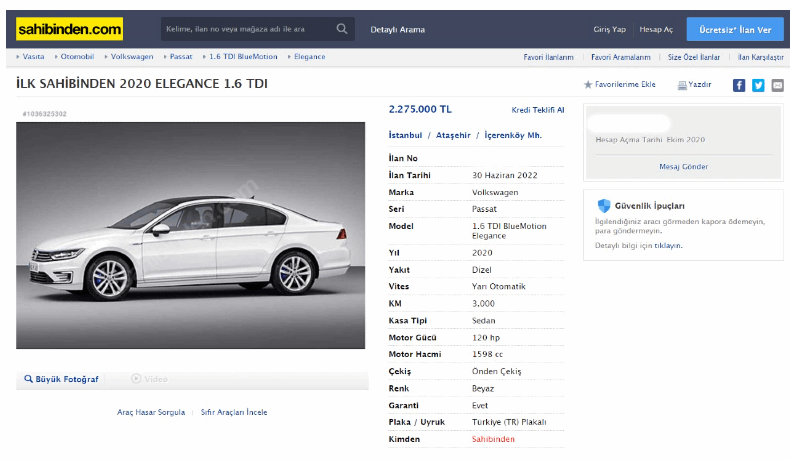The height and width of the screenshot is (460, 790).
Task: Click the listing title İLK SAHİBİNDEN 2020 ELEGANCE
Action: click(142, 84)
